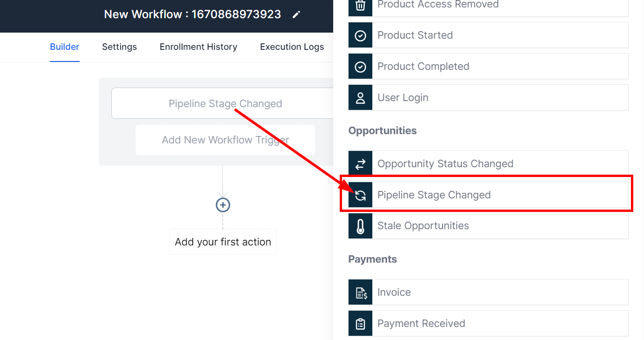644x340 pixels.
Task: Click the User Login person icon
Action: point(360,98)
